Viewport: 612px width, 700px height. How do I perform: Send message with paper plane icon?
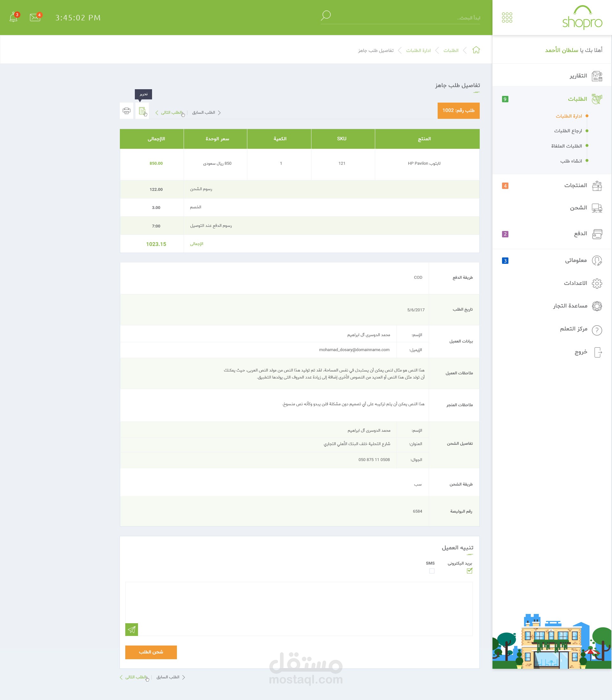131,629
